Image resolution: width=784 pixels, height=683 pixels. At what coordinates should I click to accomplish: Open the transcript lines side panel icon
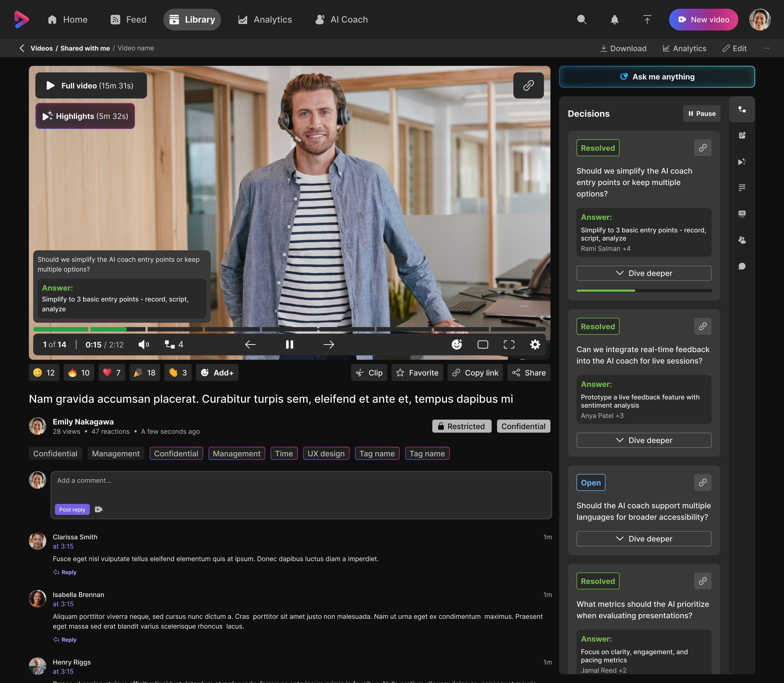coord(742,187)
